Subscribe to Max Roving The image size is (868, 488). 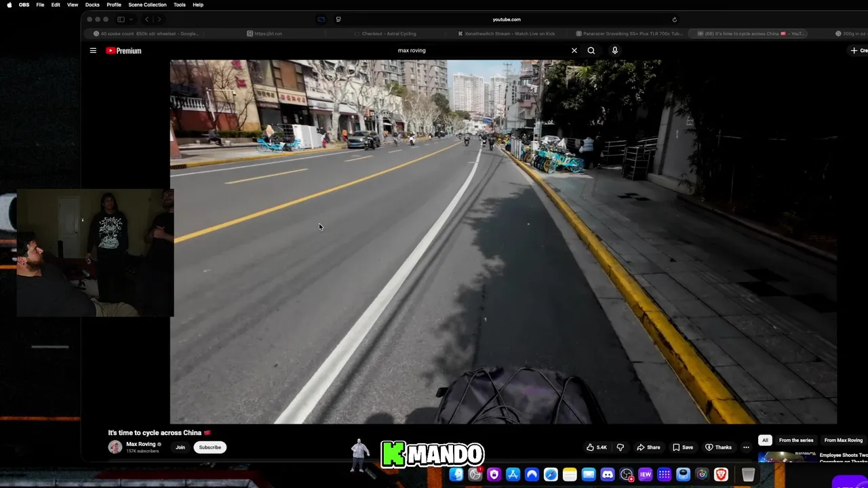210,447
